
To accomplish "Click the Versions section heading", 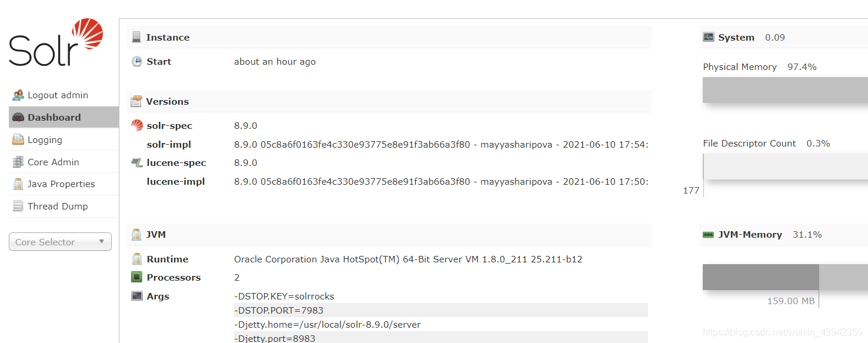I will pyautogui.click(x=168, y=101).
